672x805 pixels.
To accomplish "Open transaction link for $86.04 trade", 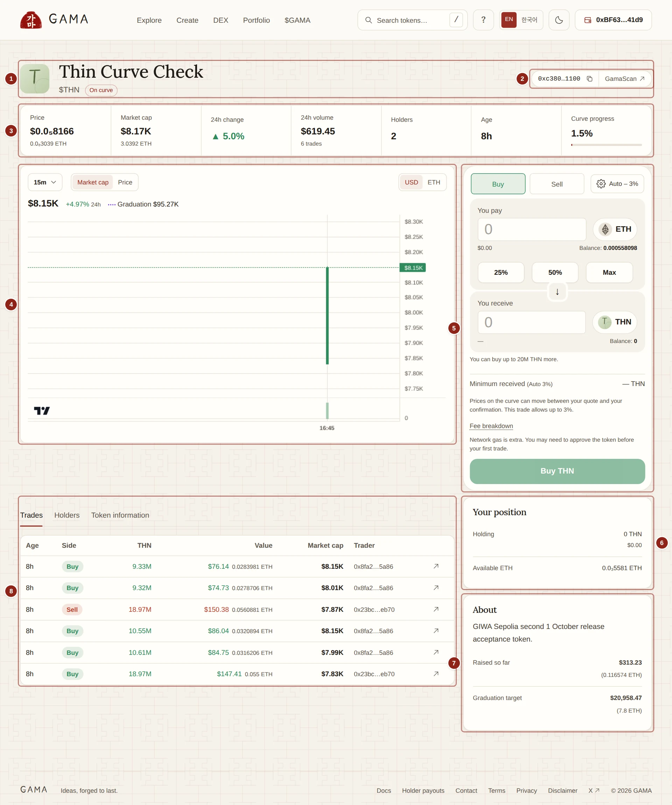I will 436,631.
